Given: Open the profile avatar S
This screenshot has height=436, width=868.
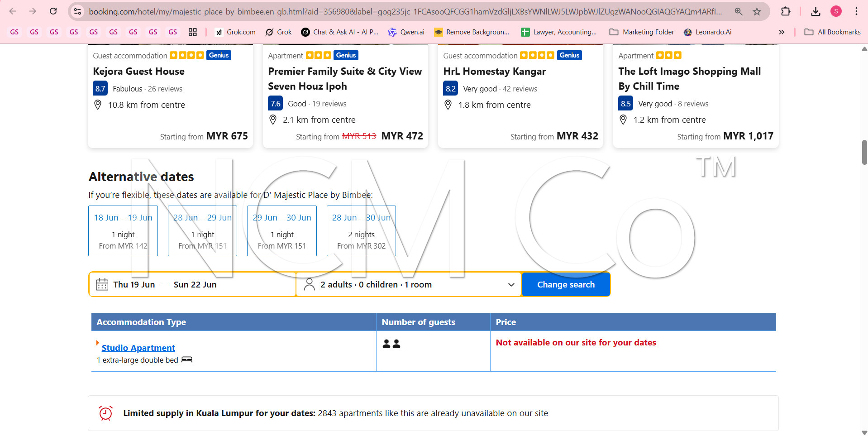Looking at the screenshot, I should (836, 11).
